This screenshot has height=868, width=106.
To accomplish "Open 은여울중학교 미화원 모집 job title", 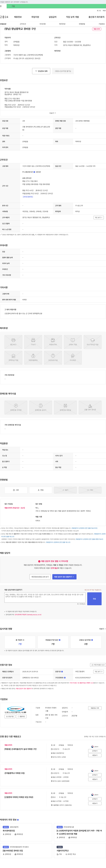I will 14,773.
